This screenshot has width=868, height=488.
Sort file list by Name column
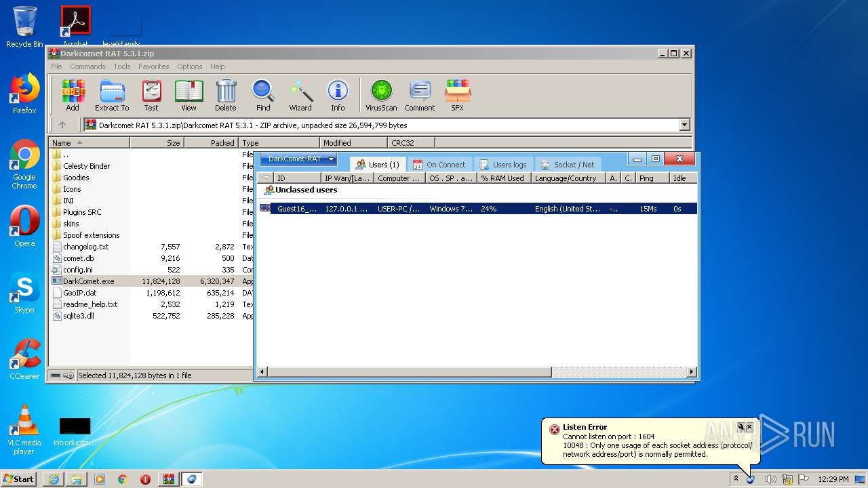click(89, 143)
